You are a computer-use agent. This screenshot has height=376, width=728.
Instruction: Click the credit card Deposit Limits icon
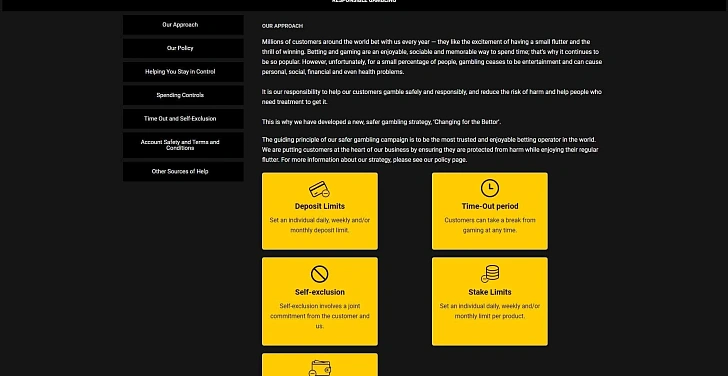click(319, 189)
